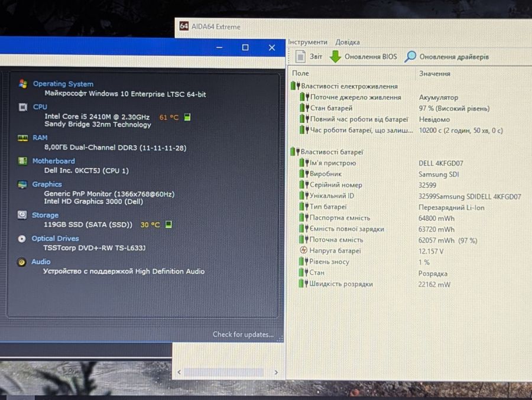Screen dimensions: 532x400
Task: Click the left arrow of horizontal scrollbar
Action: 179,372
